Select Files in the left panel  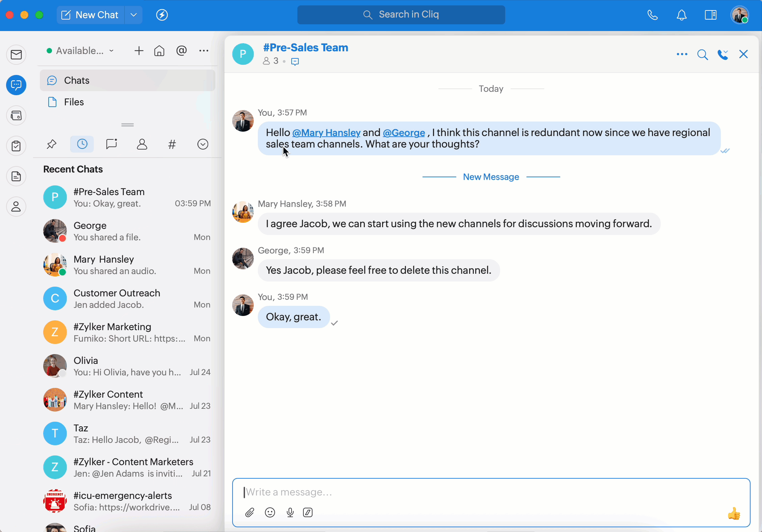[x=74, y=102]
